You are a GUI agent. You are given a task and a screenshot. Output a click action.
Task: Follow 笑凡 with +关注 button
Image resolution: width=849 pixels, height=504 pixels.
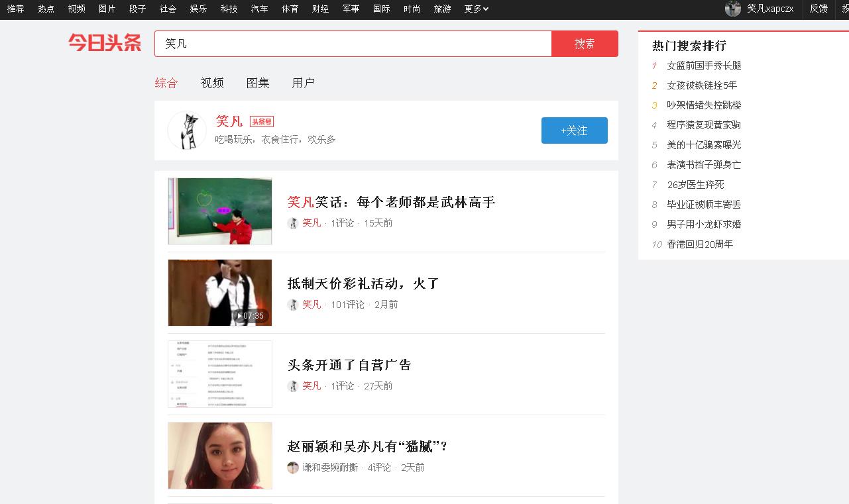pos(574,130)
